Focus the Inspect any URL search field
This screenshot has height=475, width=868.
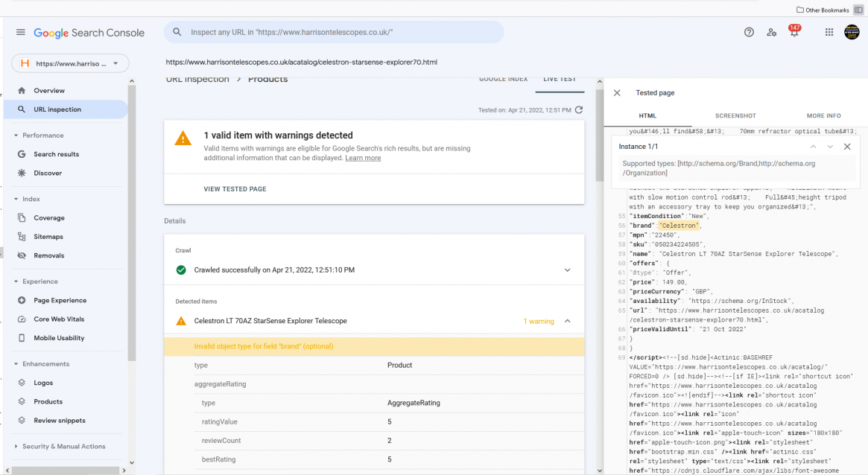click(334, 32)
